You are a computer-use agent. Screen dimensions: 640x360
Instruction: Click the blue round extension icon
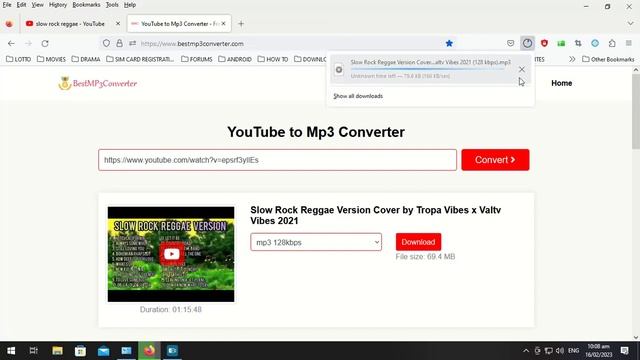595,43
